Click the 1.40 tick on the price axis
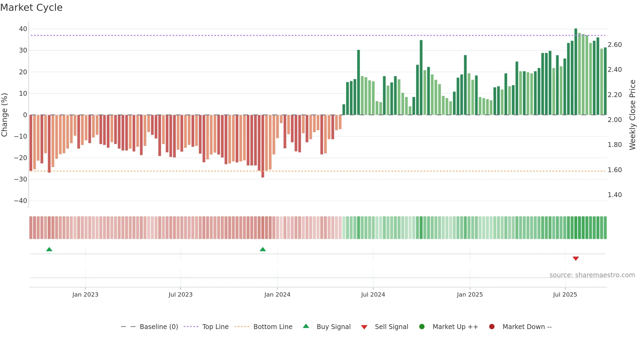This screenshot has height=362, width=644. (615, 195)
